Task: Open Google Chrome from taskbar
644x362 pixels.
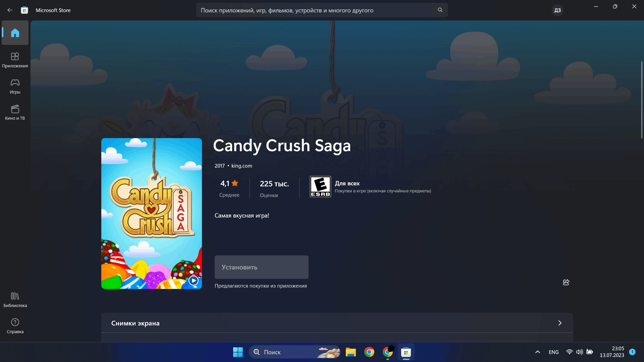Action: [x=369, y=352]
